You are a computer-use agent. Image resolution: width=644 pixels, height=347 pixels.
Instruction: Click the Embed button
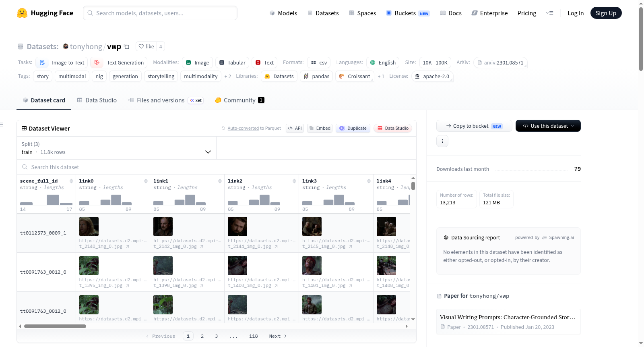(320, 128)
